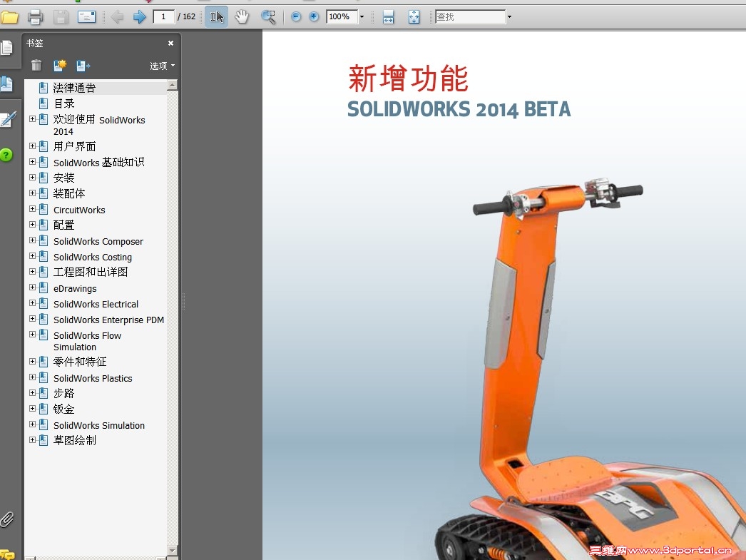The height and width of the screenshot is (560, 746).
Task: Click the email envelope icon
Action: (x=86, y=18)
